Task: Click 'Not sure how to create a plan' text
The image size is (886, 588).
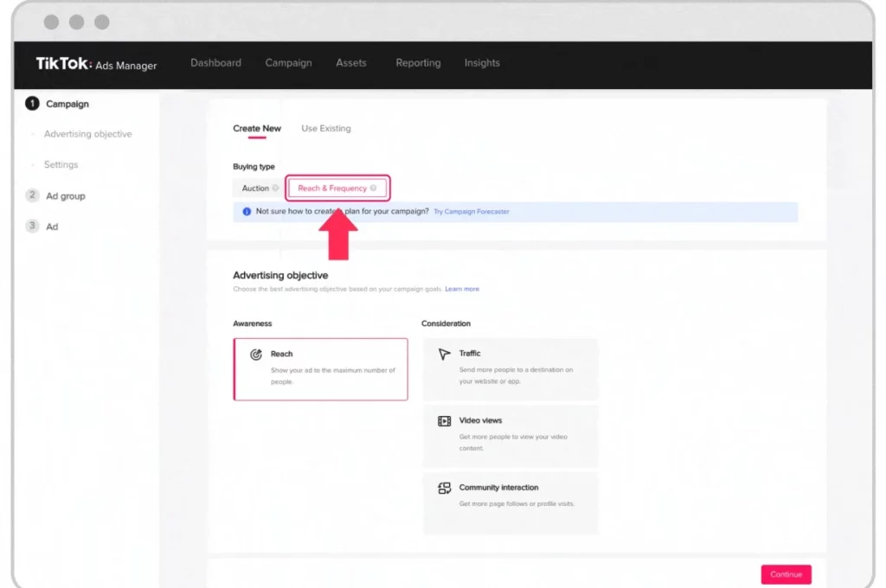Action: click(343, 211)
